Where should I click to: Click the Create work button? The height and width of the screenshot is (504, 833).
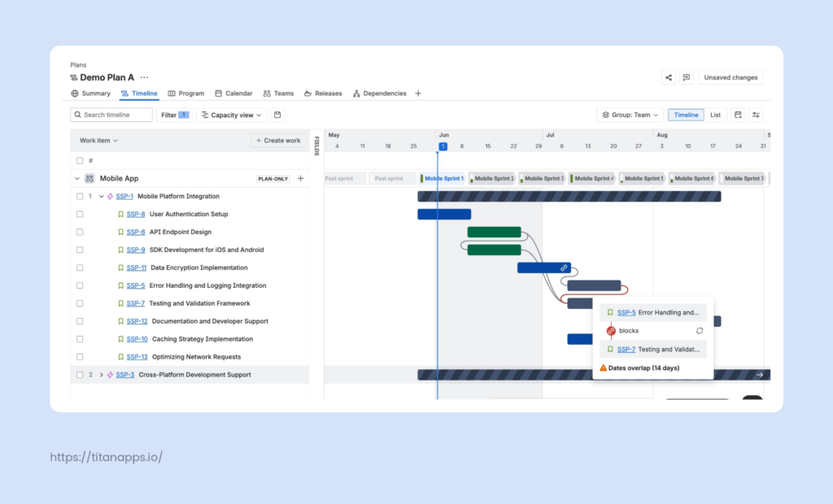[278, 141]
